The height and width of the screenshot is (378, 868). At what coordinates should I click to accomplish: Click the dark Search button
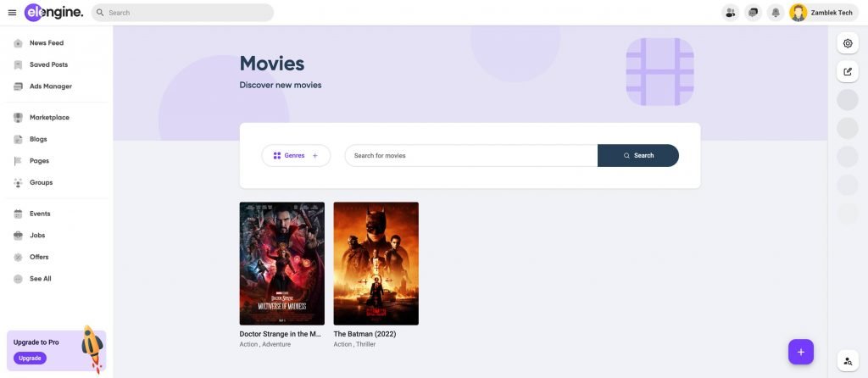(638, 155)
